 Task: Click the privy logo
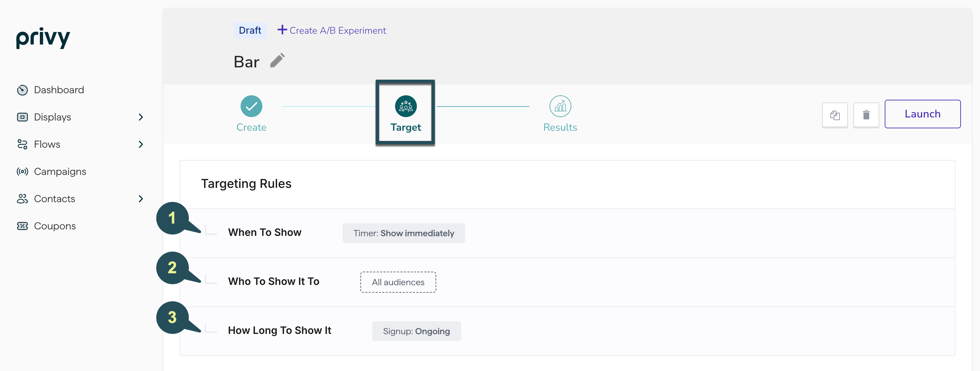43,38
